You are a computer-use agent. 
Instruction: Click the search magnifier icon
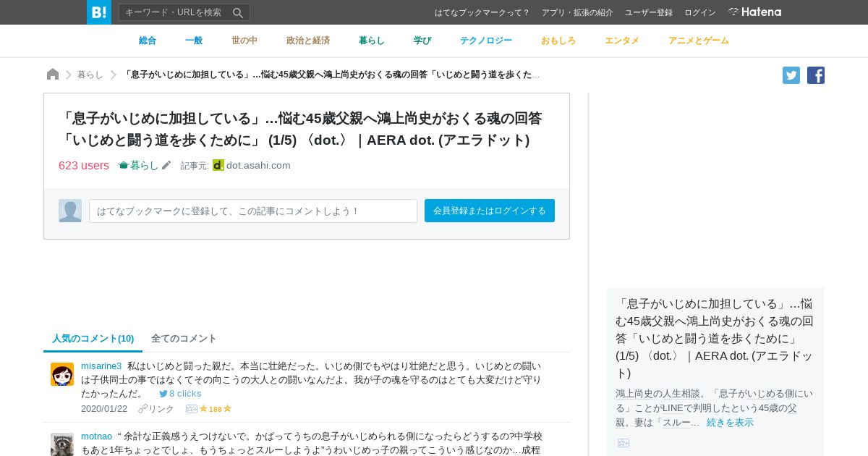[x=238, y=12]
